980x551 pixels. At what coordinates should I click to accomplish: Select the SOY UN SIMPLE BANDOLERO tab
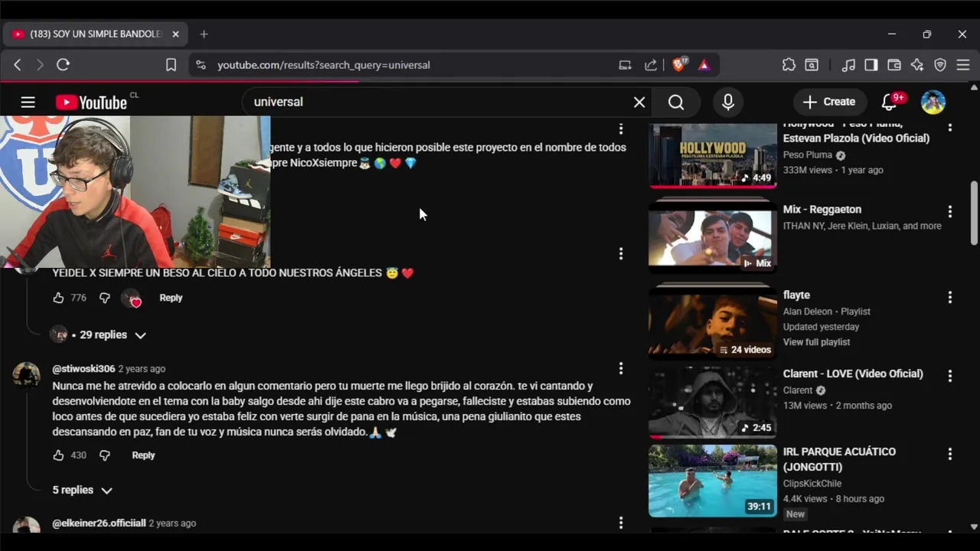point(96,34)
